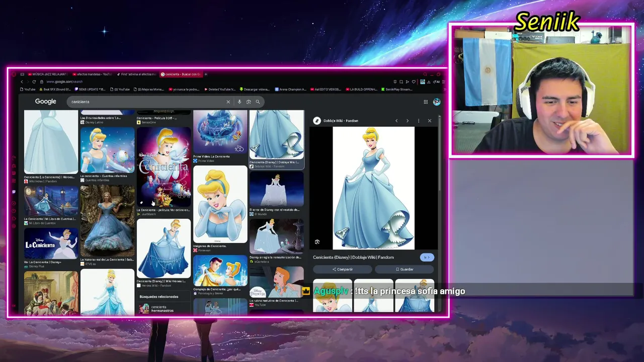Open SENS UPDATE bookmark
Image resolution: width=644 pixels, height=362 pixels.
coord(90,89)
